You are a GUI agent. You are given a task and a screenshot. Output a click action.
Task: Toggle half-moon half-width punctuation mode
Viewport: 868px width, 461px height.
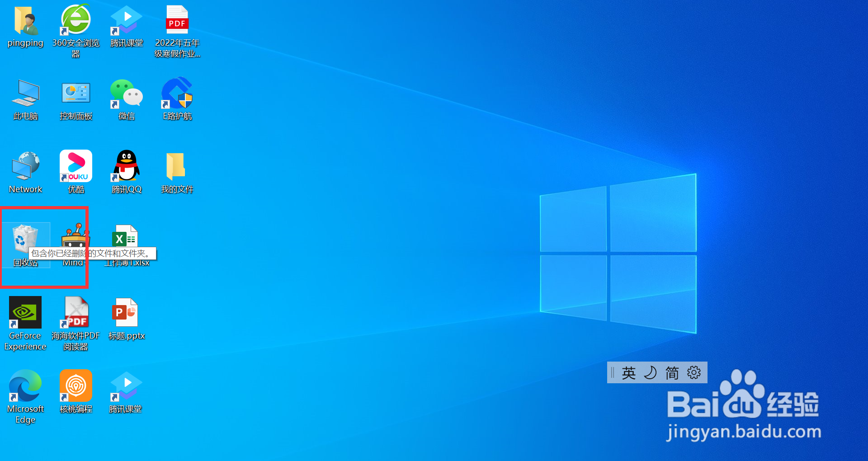coord(650,373)
